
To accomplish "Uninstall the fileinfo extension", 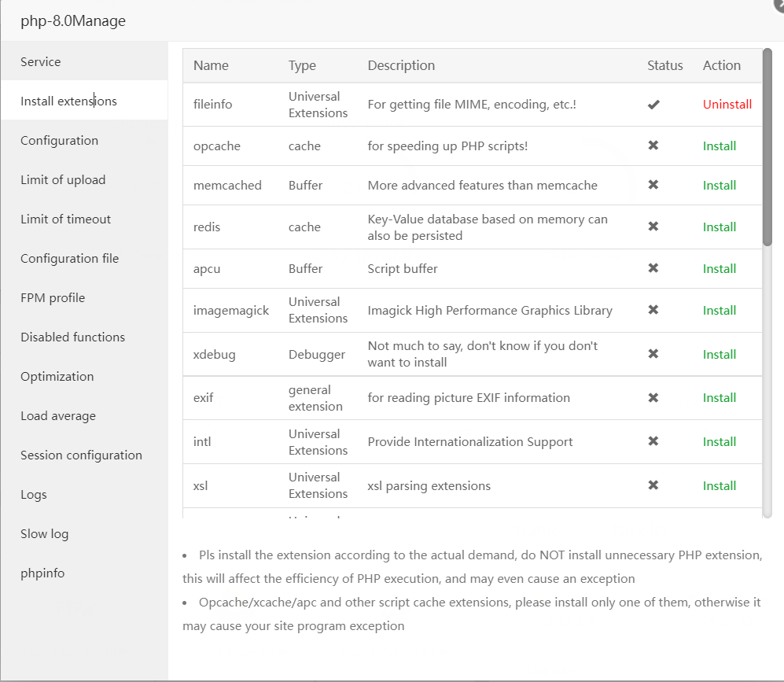I will pyautogui.click(x=727, y=104).
